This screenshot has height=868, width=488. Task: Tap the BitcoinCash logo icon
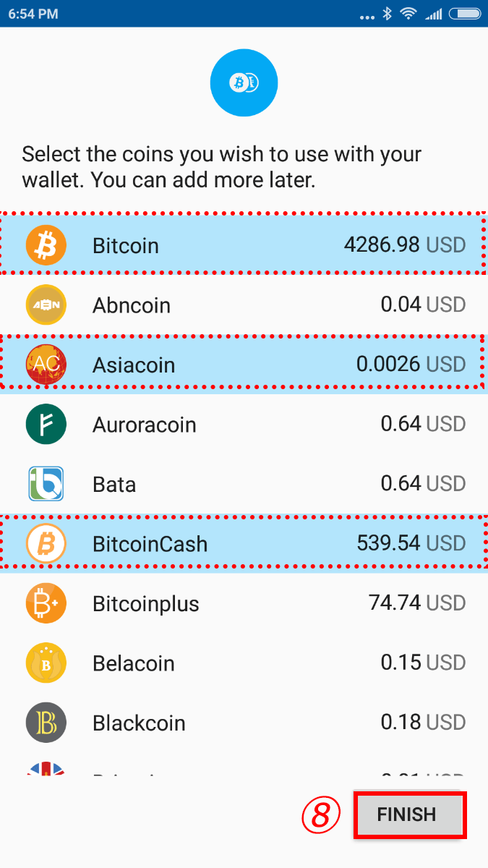point(46,543)
